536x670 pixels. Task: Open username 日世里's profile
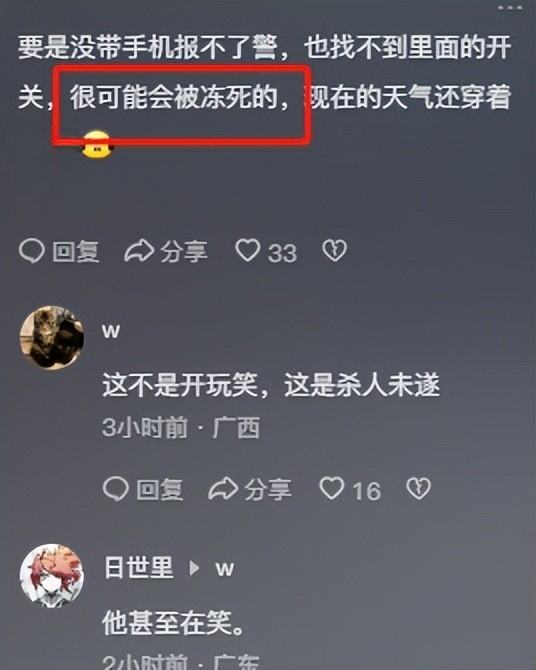coord(138,567)
